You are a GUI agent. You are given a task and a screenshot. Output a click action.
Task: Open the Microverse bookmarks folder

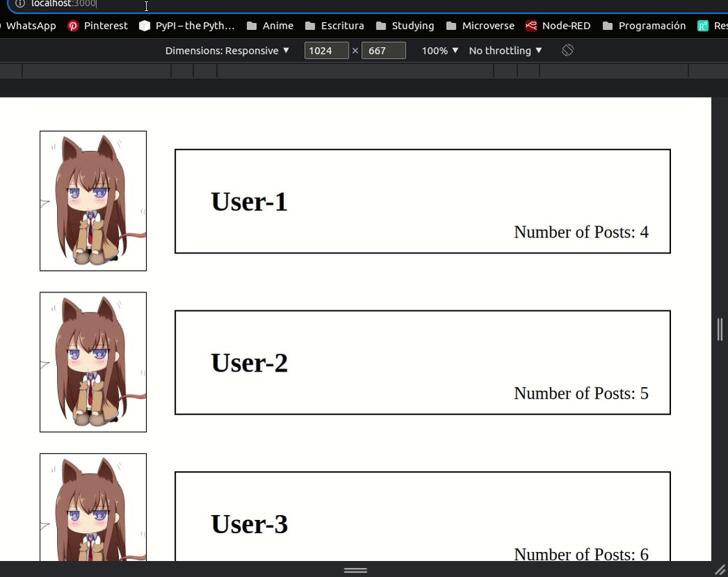tap(480, 26)
